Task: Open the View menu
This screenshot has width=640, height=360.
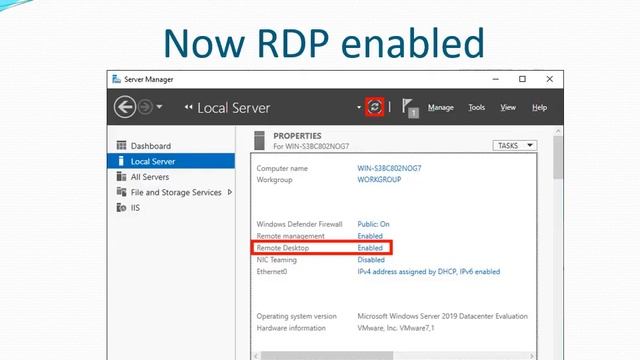Action: click(508, 107)
